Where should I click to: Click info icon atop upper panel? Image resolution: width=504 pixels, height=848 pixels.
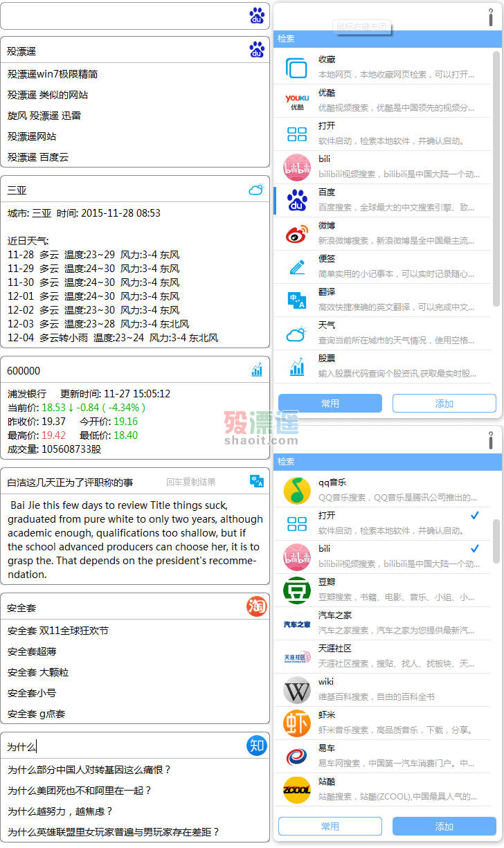click(x=491, y=17)
